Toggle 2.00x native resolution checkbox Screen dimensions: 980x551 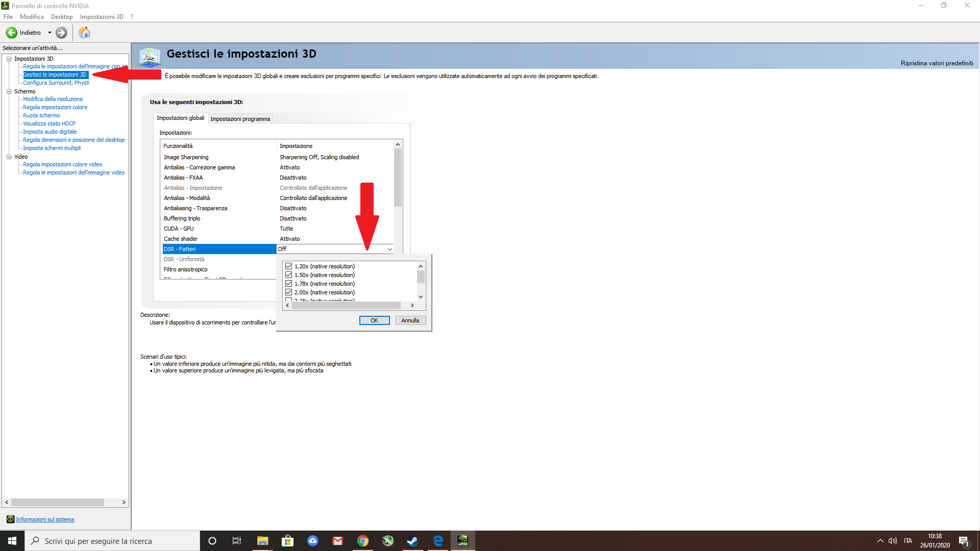pos(288,292)
